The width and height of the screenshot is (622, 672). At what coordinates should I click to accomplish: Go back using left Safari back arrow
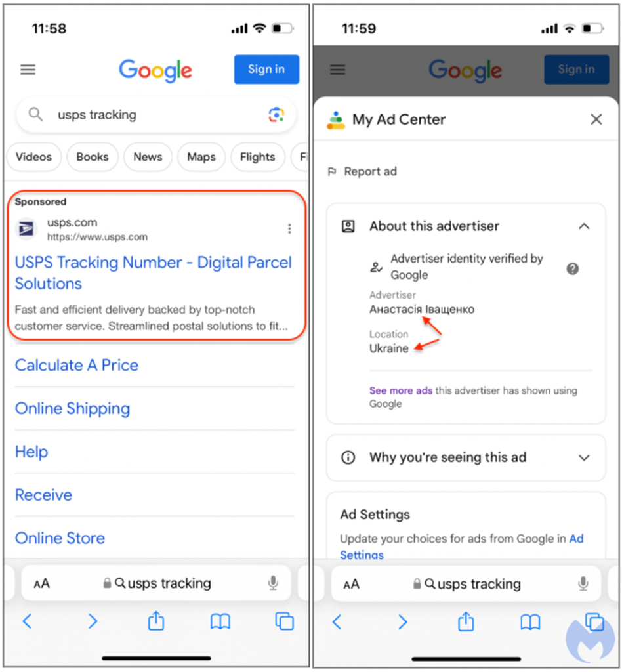coord(28,621)
